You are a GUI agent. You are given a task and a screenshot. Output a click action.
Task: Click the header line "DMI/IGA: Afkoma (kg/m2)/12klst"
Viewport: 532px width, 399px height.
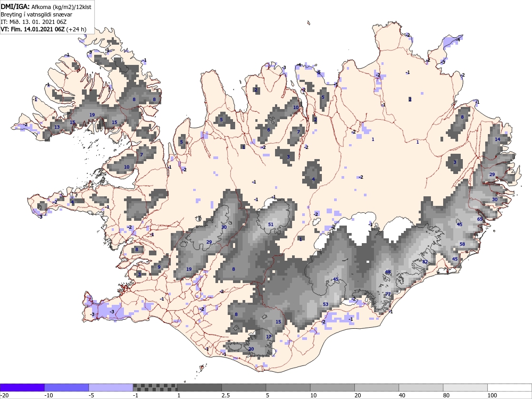tap(46, 6)
